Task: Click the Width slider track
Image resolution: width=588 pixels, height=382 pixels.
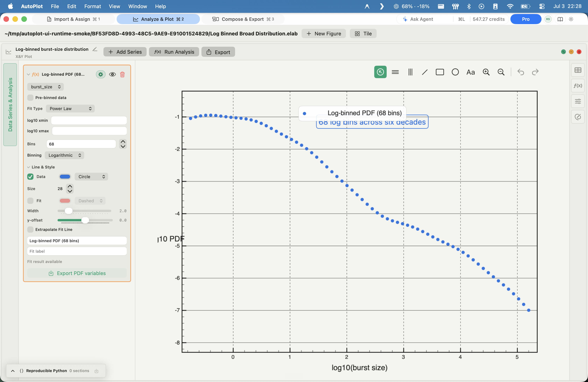Action: coord(84,211)
